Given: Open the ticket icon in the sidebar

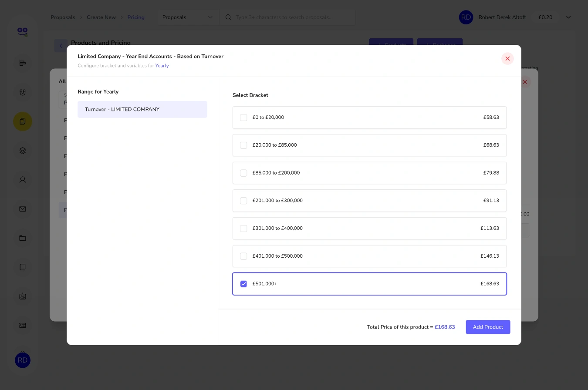Looking at the screenshot, I should [x=23, y=325].
